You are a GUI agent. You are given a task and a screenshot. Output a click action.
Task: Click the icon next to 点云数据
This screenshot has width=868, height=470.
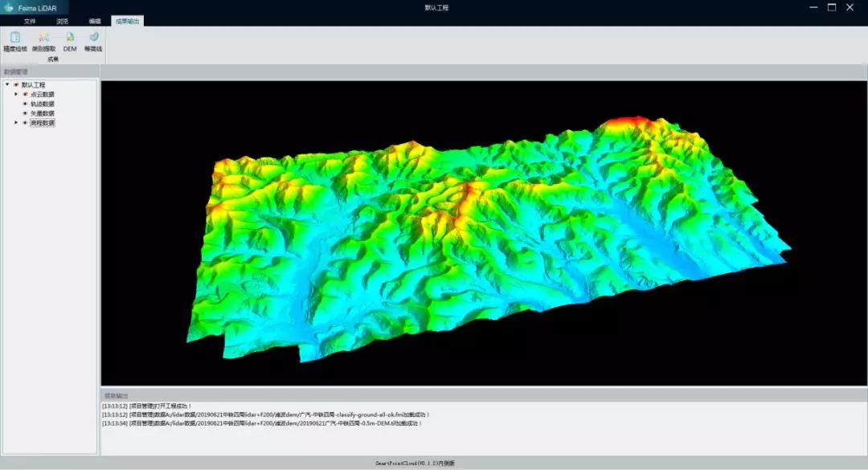(x=25, y=94)
